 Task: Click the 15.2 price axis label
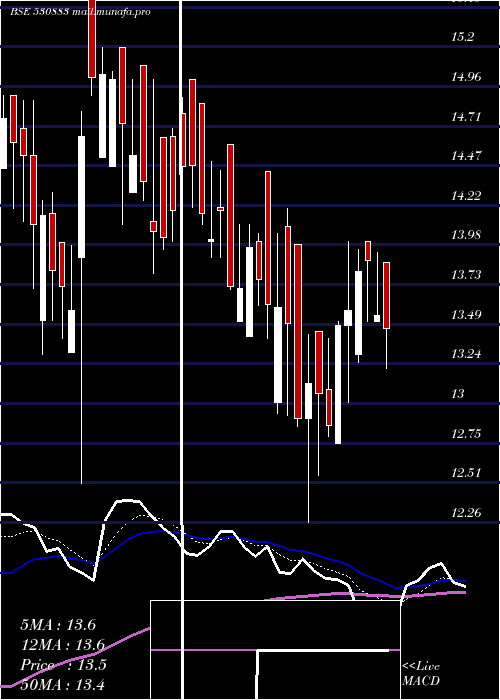tap(462, 37)
